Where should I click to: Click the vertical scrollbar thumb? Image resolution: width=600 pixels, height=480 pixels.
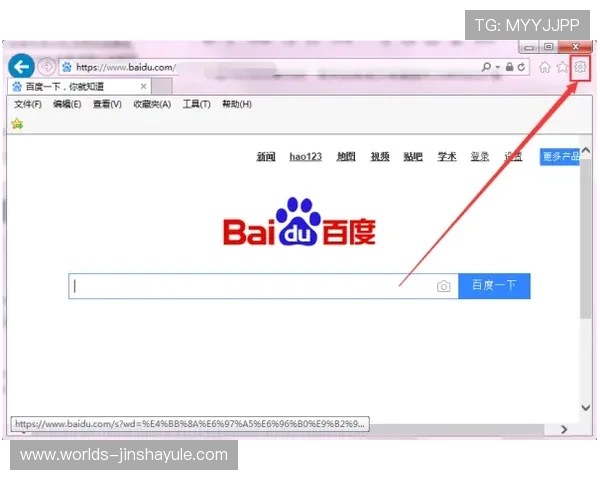click(585, 239)
